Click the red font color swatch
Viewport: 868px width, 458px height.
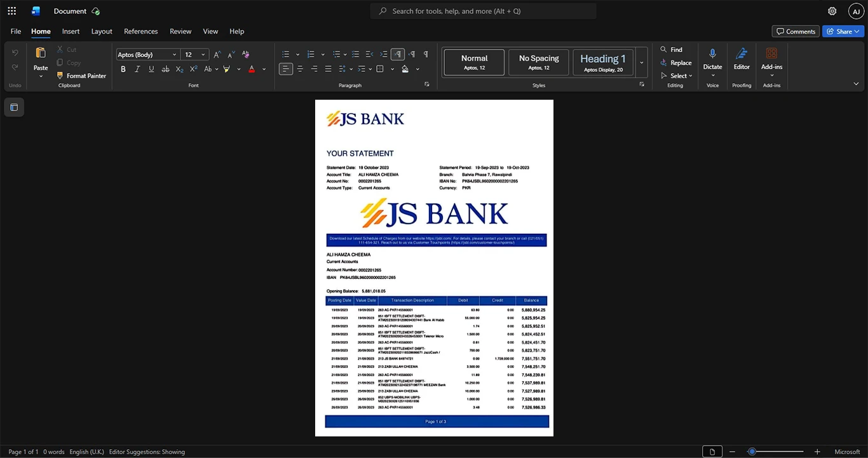point(252,69)
